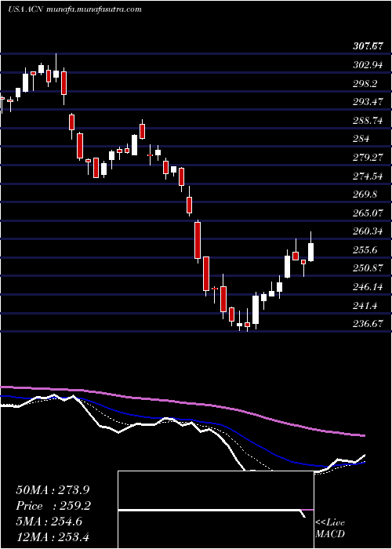392x549 pixels.
Task: Click the 250.87 price label
Action: coord(368,268)
